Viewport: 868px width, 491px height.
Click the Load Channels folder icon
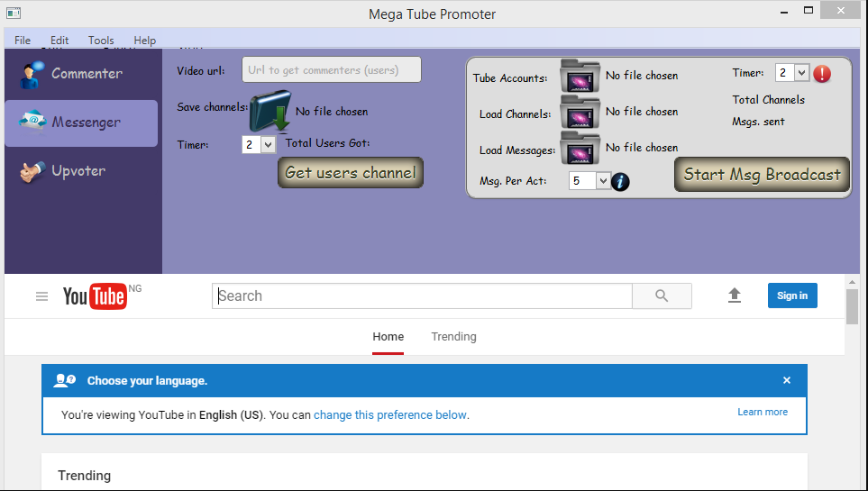580,112
